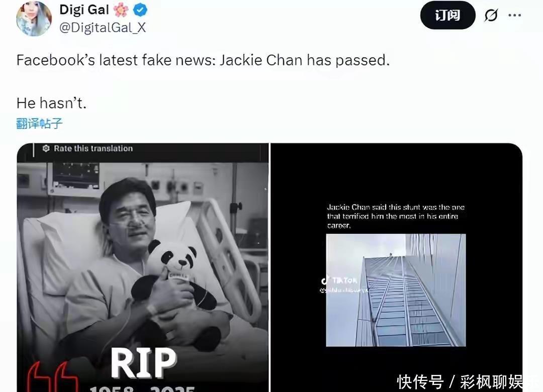The image size is (543, 392).
Task: Click the Jackie Chan stunt caption text
Action: click(396, 216)
